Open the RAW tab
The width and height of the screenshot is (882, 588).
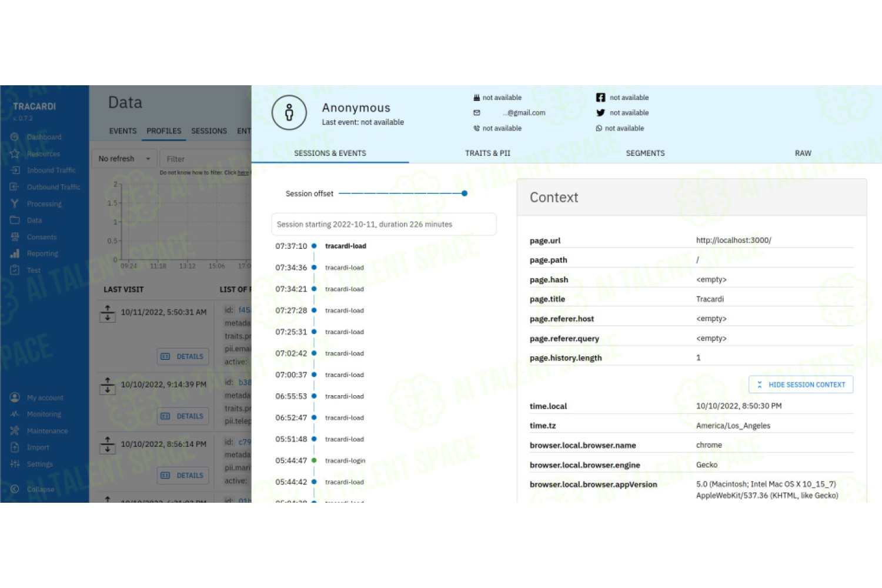coord(803,153)
